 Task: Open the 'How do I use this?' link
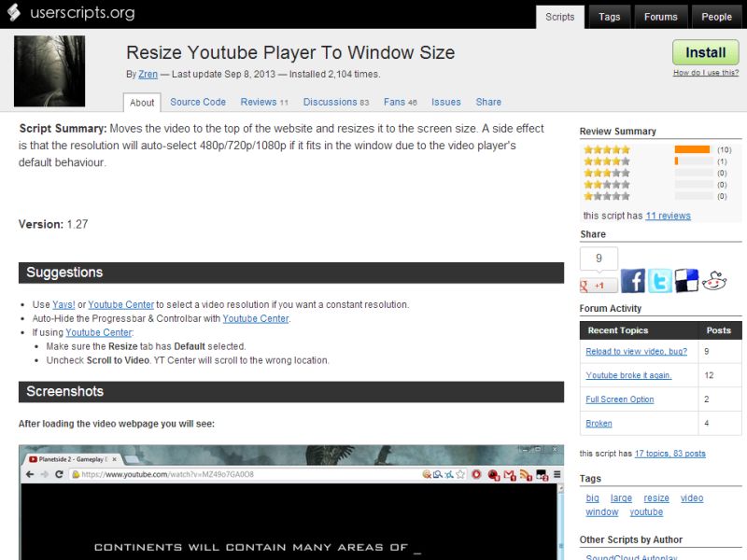[706, 73]
